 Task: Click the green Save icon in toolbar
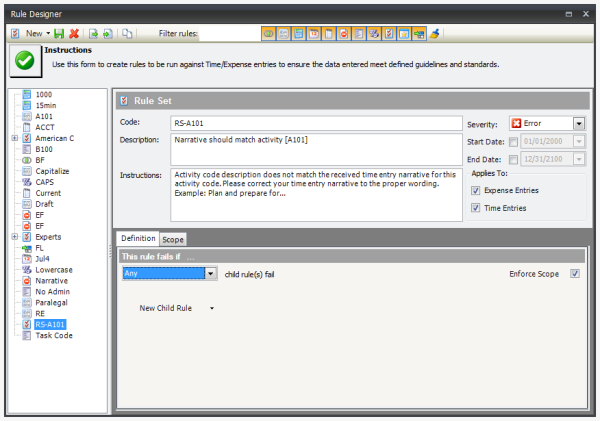point(60,33)
